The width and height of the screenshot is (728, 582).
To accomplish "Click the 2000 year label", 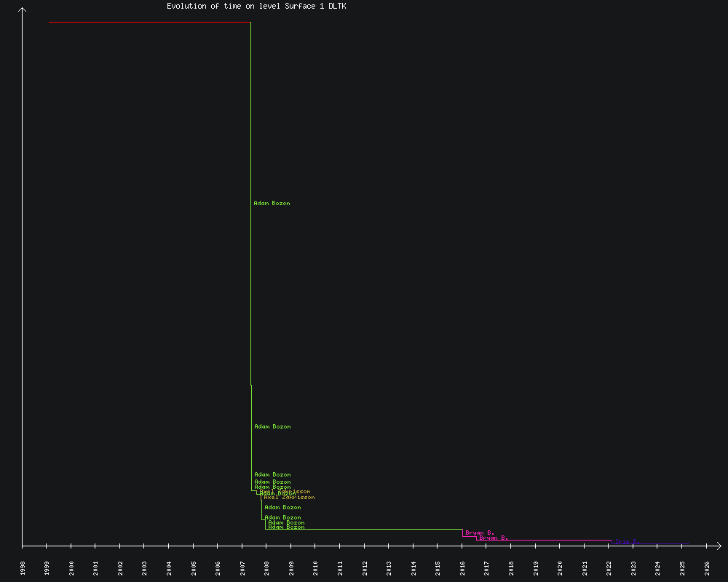I will (71, 568).
